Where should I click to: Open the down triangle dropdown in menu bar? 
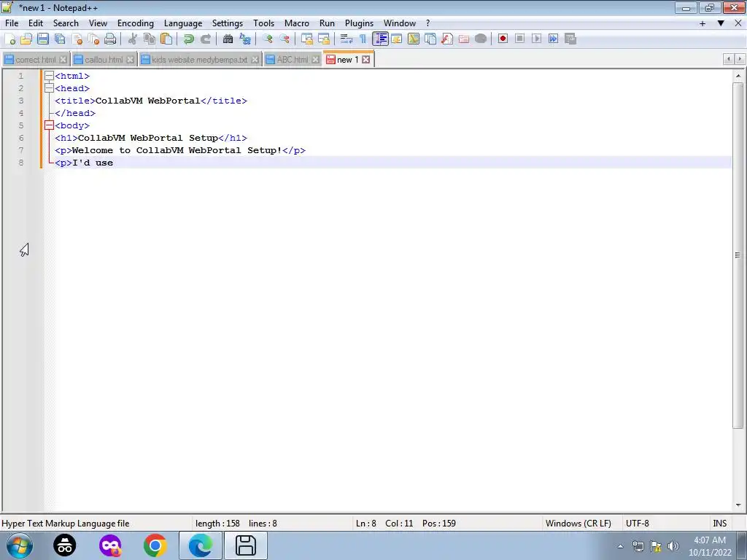tap(721, 23)
